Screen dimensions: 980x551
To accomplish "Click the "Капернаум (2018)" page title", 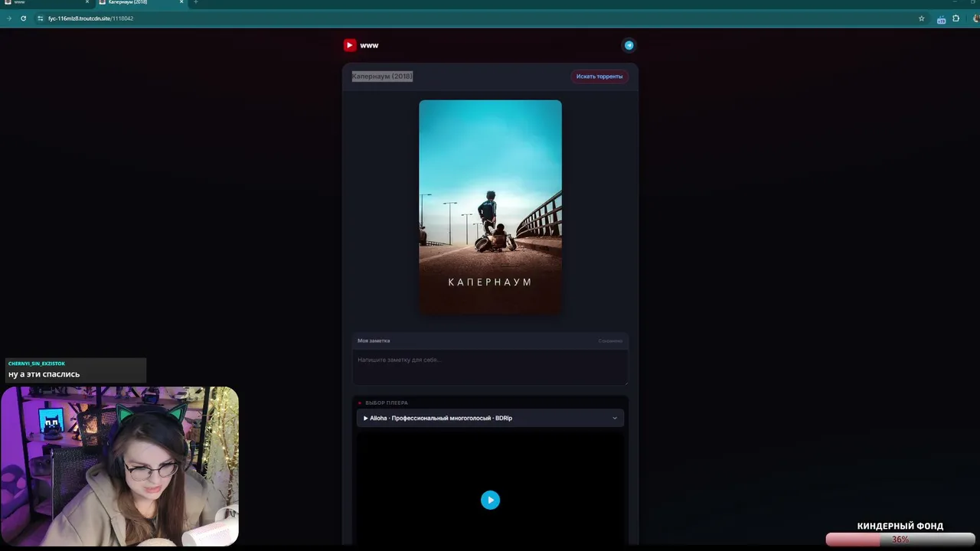I will (382, 76).
